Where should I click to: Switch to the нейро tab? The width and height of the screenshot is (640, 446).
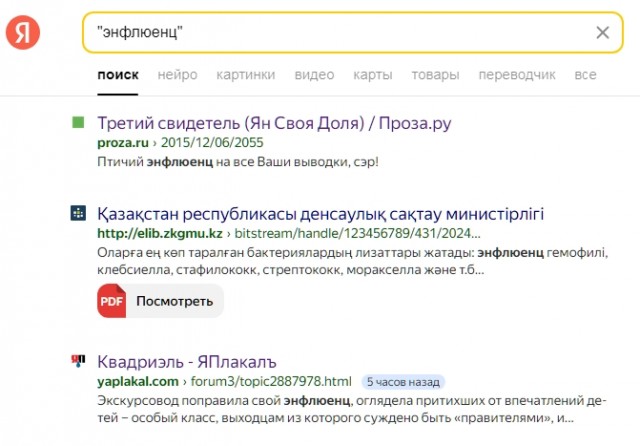tap(178, 75)
